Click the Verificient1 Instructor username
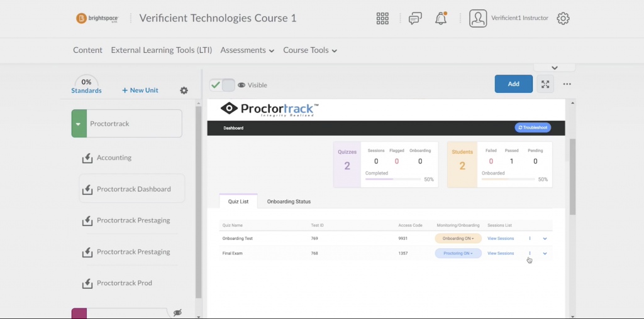644x319 pixels. tap(519, 18)
